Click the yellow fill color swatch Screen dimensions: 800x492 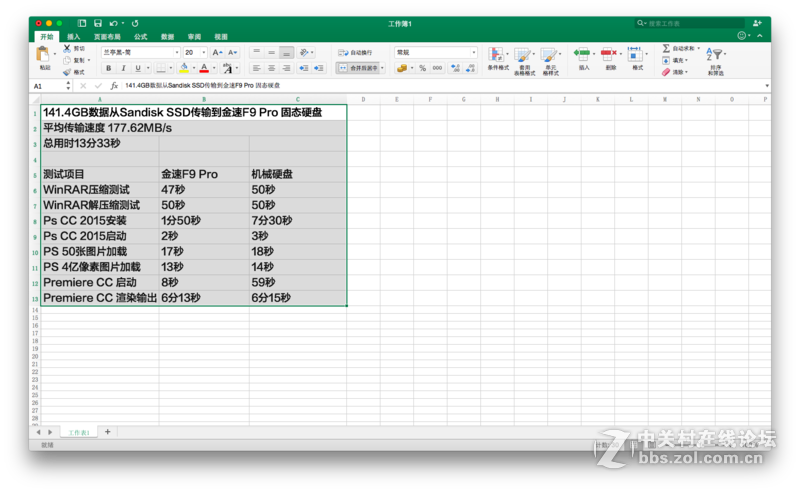click(184, 68)
